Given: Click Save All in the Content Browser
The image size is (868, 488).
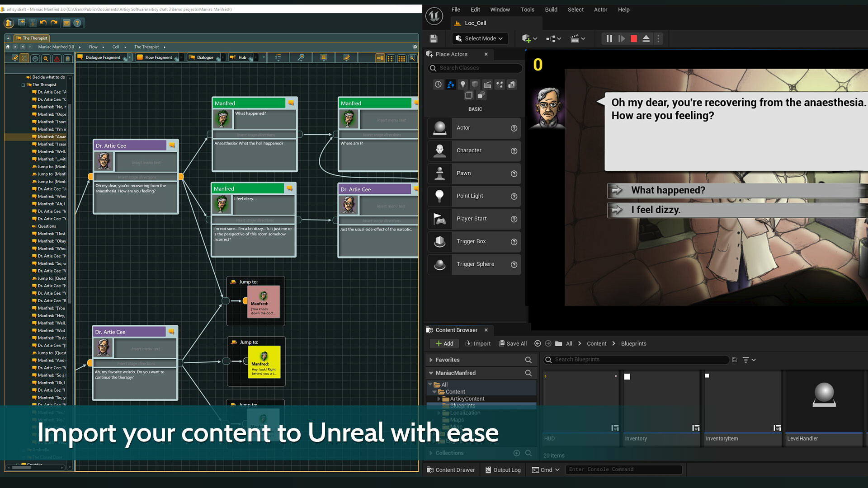Looking at the screenshot, I should [513, 343].
